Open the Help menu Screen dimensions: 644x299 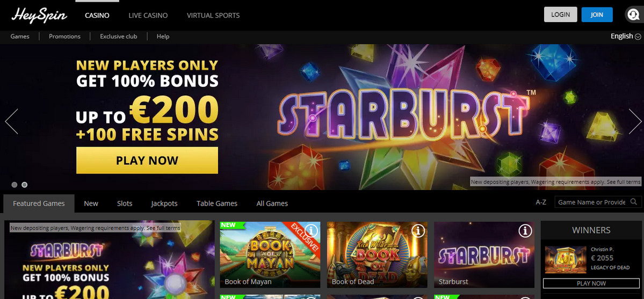point(163,36)
